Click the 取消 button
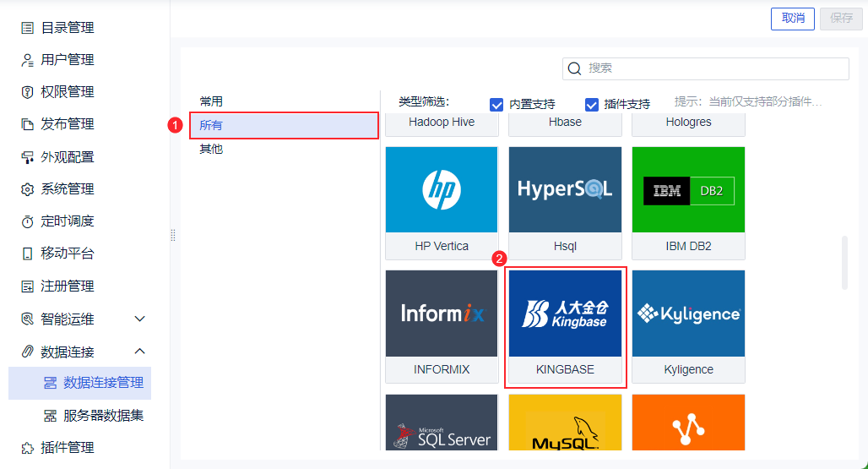Viewport: 868px width, 469px height. [x=793, y=19]
